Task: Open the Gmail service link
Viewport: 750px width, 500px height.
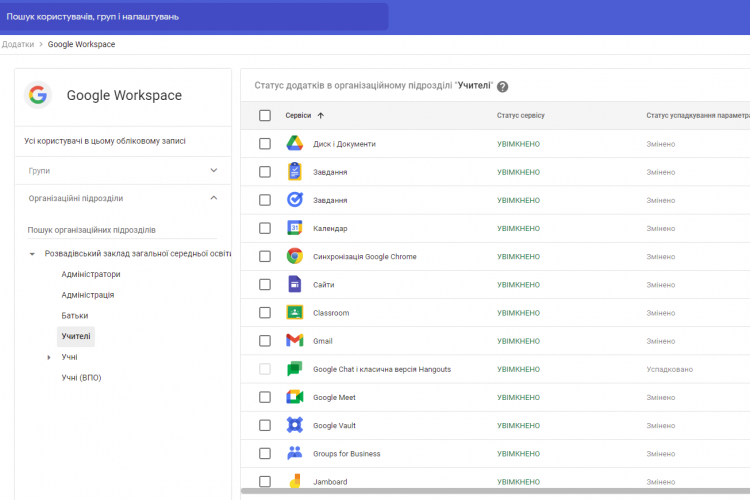Action: pos(322,341)
